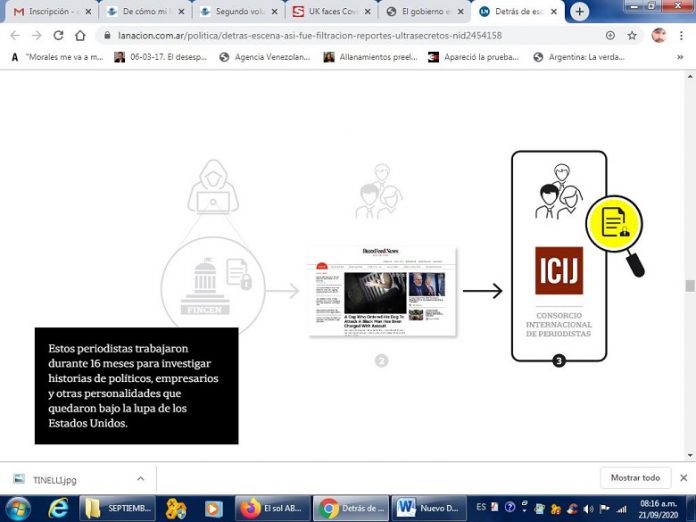This screenshot has width=696, height=522.
Task: Click the faded hacker with laptop icon
Action: click(x=213, y=187)
